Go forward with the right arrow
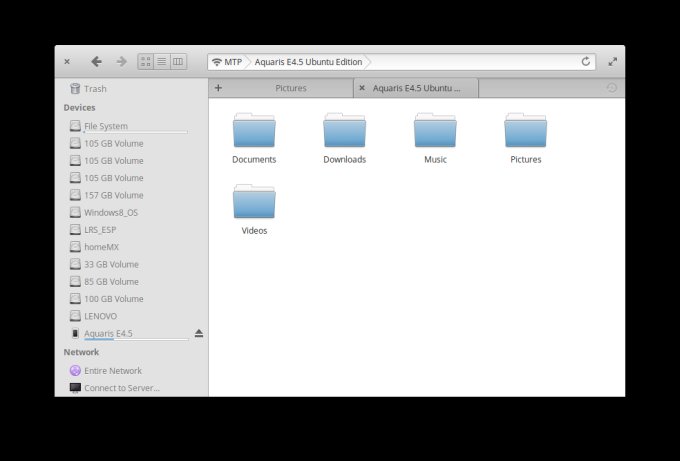Image resolution: width=680 pixels, height=461 pixels. click(122, 62)
